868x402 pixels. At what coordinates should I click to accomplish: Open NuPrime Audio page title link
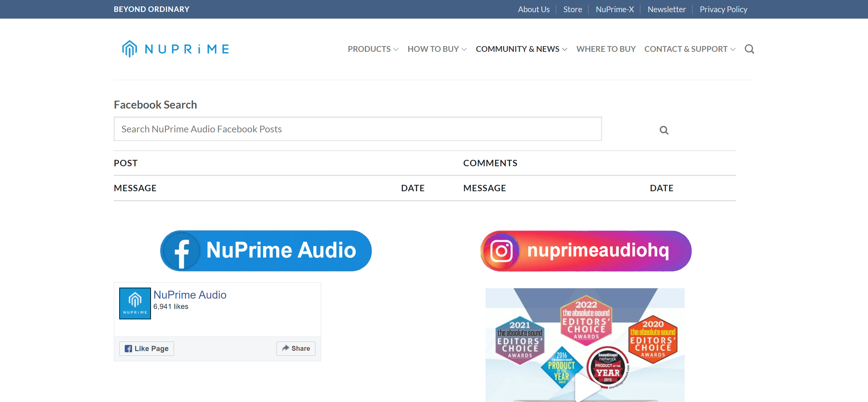pyautogui.click(x=190, y=295)
